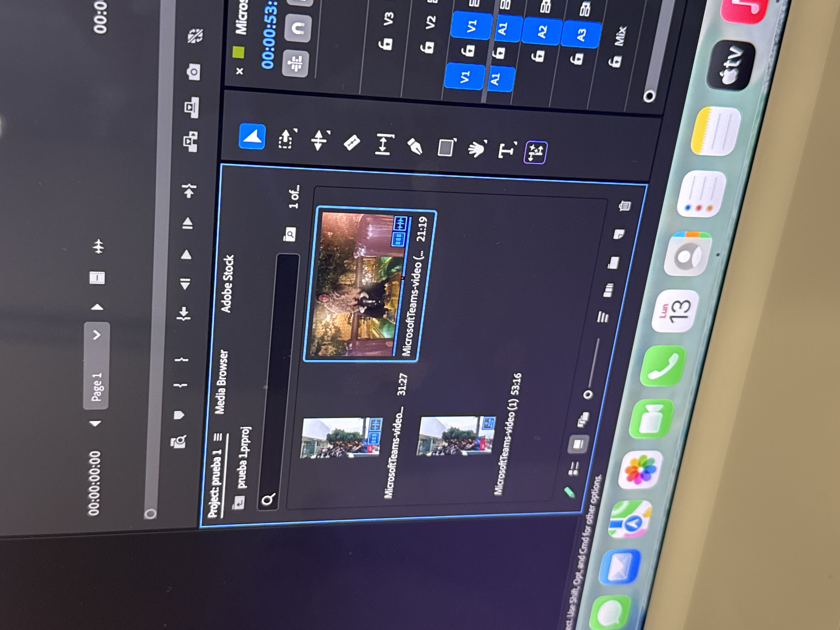Select the Hand tool
840x630 pixels.
point(476,149)
